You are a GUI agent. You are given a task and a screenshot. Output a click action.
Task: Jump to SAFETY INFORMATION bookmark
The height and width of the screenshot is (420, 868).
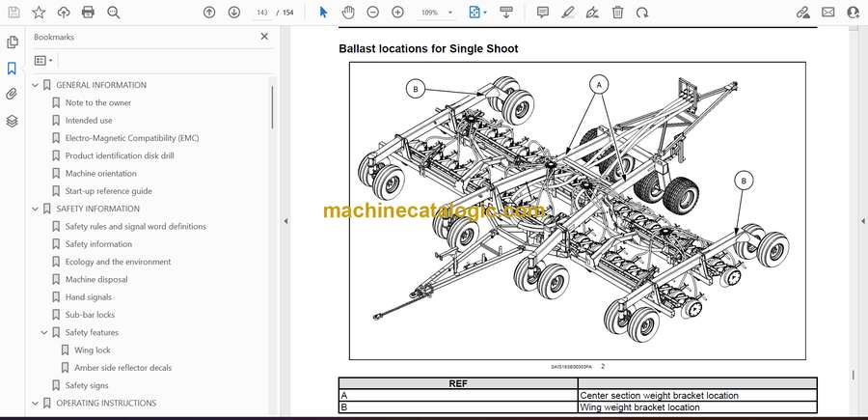(98, 209)
